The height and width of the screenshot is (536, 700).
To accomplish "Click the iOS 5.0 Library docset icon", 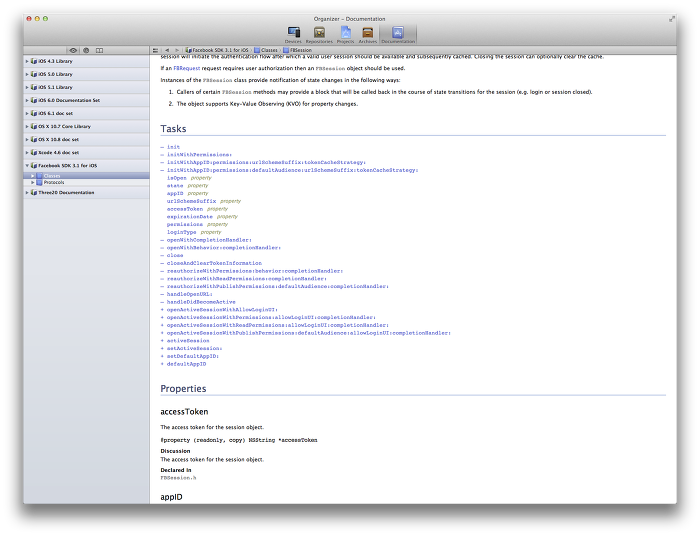I will pos(34,74).
